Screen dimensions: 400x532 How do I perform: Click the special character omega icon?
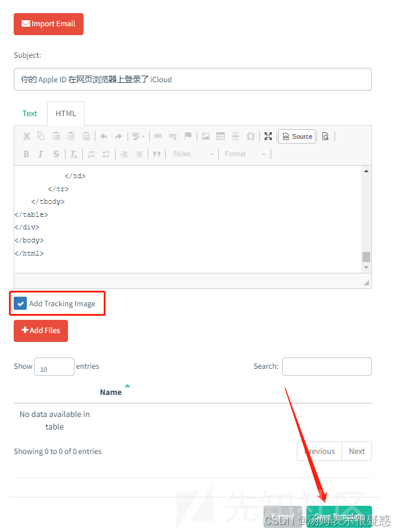coord(250,136)
